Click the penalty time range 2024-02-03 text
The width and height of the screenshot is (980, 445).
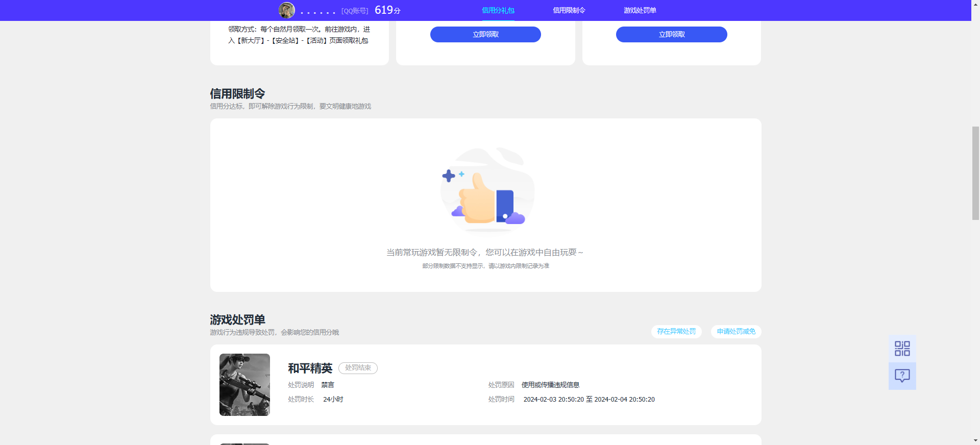[x=589, y=400]
